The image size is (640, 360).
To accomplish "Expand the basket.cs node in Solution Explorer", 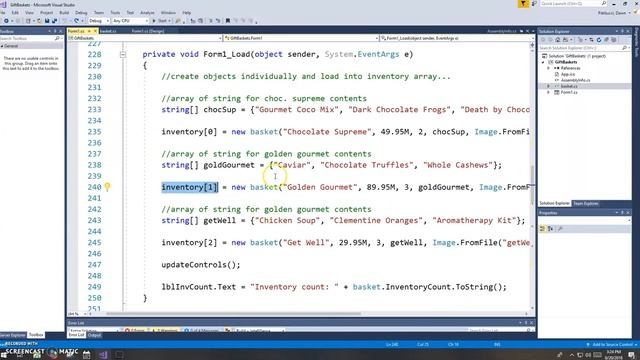I will tap(549, 87).
